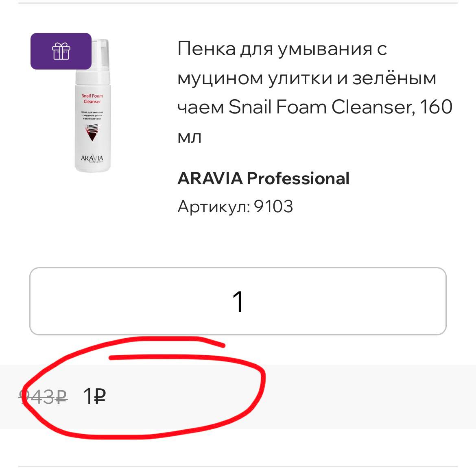Select the article number 9103

[273, 207]
